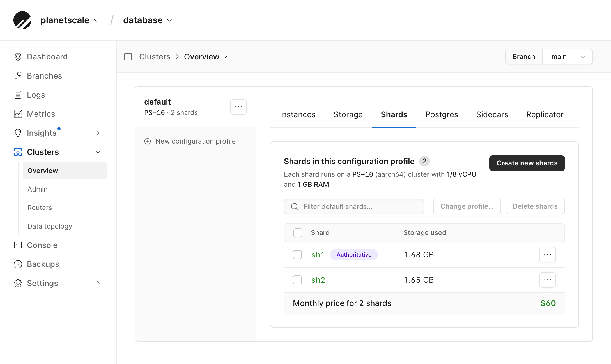The width and height of the screenshot is (611, 364).
Task: Click the Backups clock icon
Action: pyautogui.click(x=18, y=264)
